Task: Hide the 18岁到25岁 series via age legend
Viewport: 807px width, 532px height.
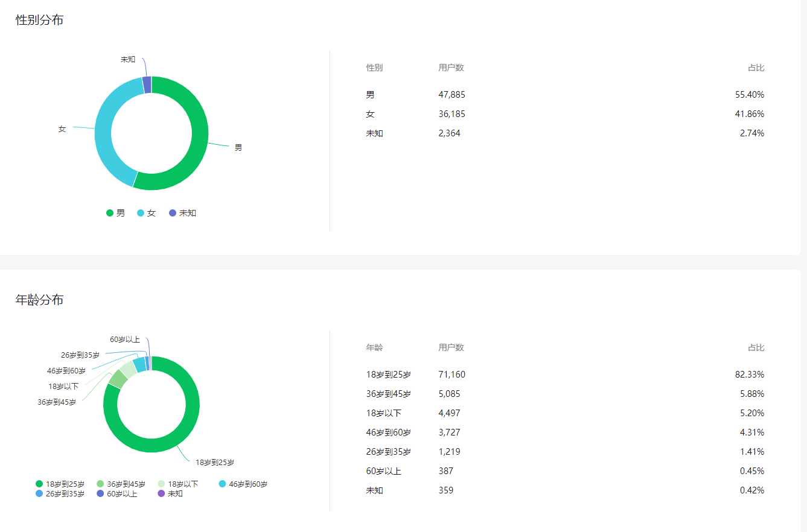Action: point(60,484)
